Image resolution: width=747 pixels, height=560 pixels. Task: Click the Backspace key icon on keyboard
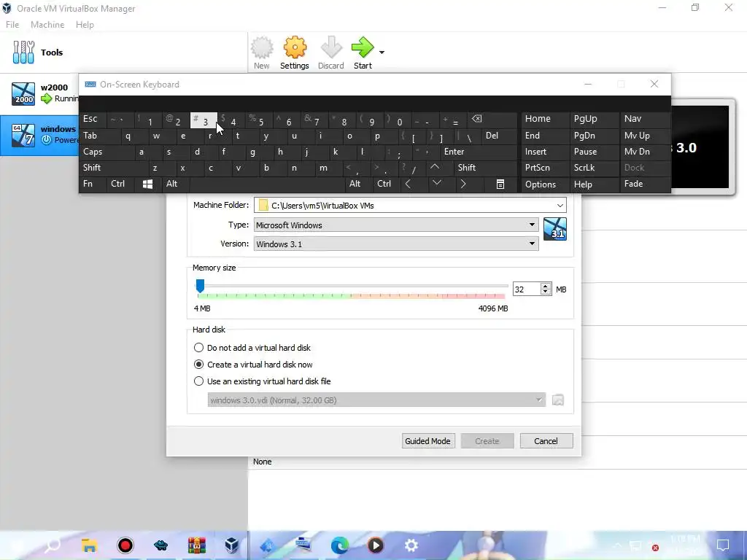[491, 120]
